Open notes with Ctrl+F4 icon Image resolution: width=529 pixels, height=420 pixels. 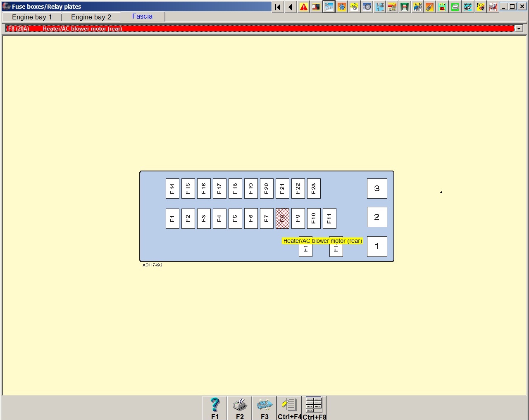[x=289, y=408]
